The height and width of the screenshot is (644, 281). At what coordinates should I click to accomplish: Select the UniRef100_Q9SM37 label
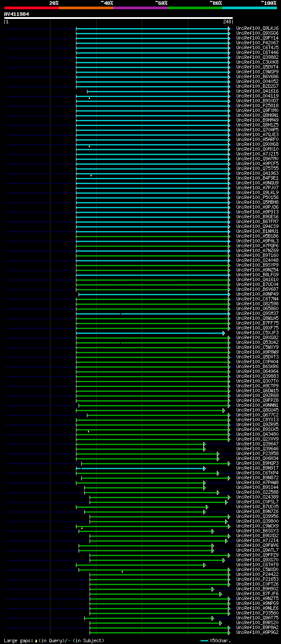pyautogui.click(x=257, y=313)
